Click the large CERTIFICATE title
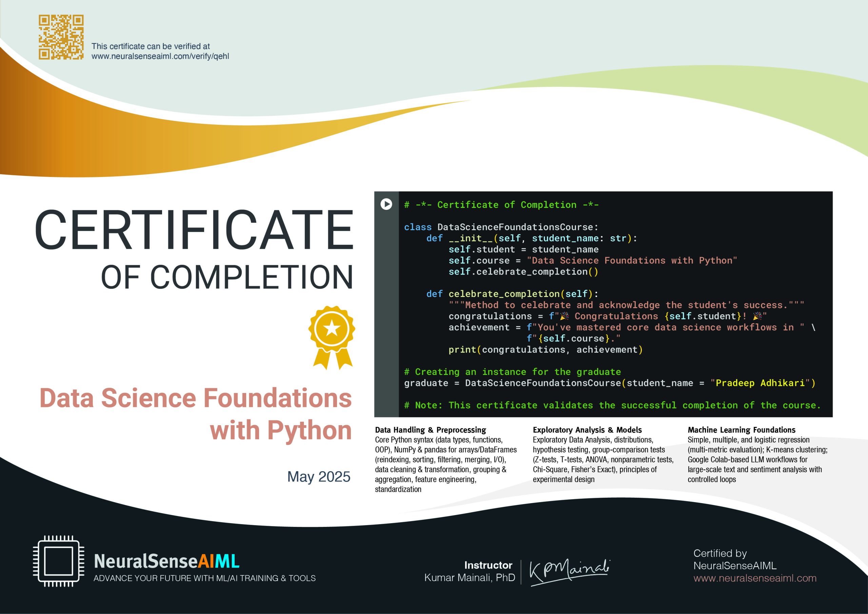 (194, 230)
